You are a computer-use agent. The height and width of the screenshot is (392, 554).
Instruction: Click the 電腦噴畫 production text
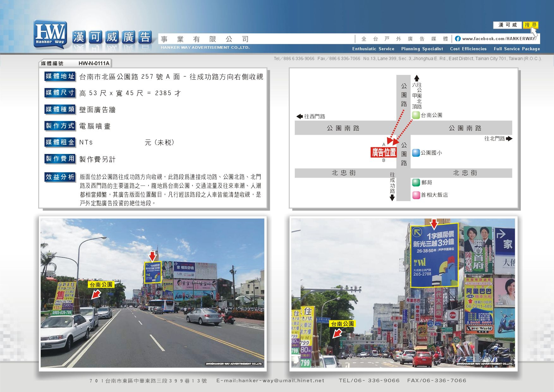[x=95, y=126]
